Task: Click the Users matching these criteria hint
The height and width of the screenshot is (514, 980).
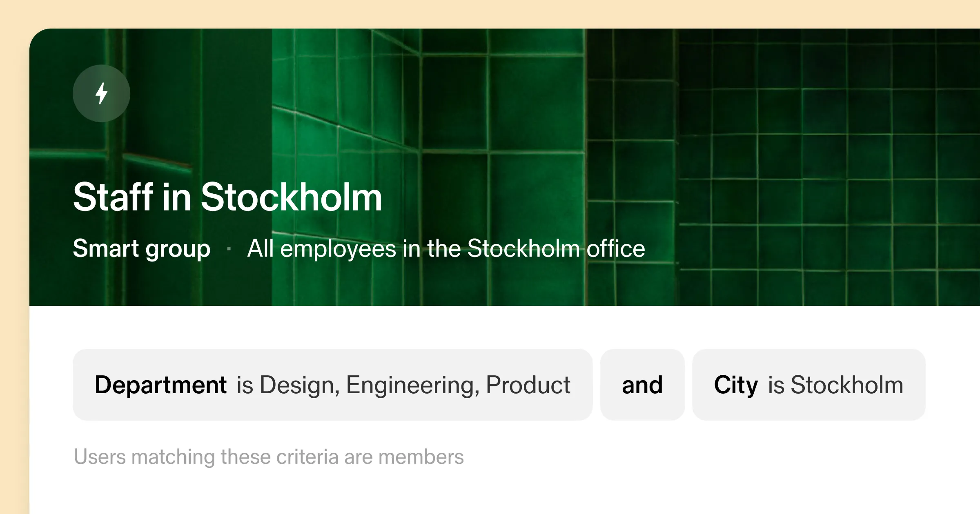Action: (x=269, y=457)
